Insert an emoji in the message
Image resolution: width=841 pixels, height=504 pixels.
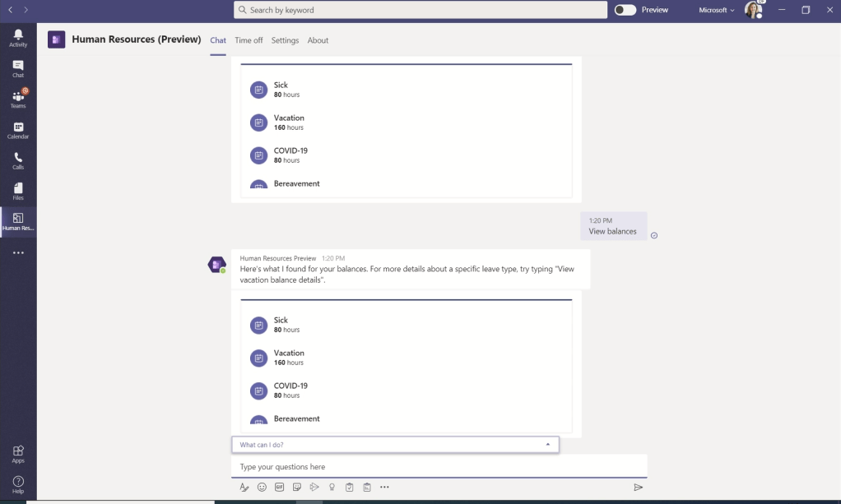(x=262, y=488)
